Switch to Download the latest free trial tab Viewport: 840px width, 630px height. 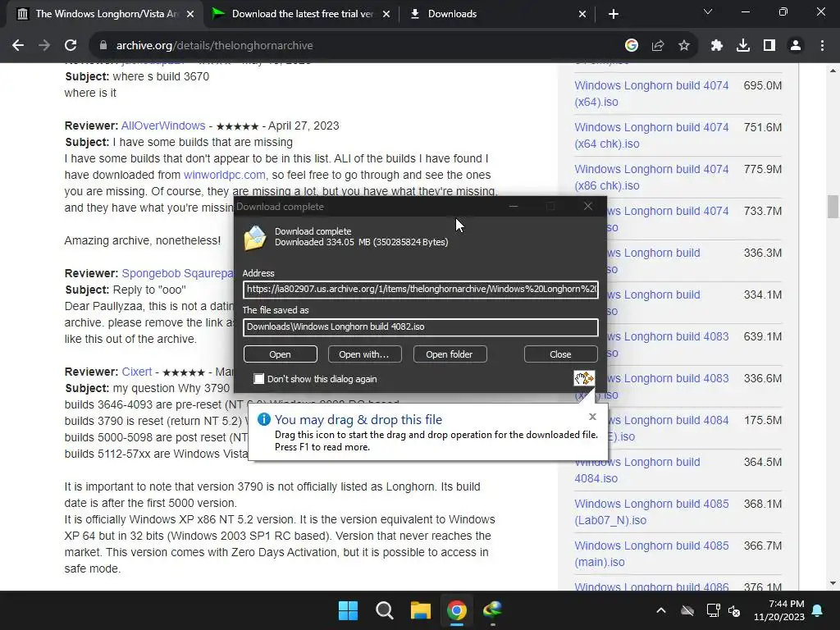[x=302, y=15]
